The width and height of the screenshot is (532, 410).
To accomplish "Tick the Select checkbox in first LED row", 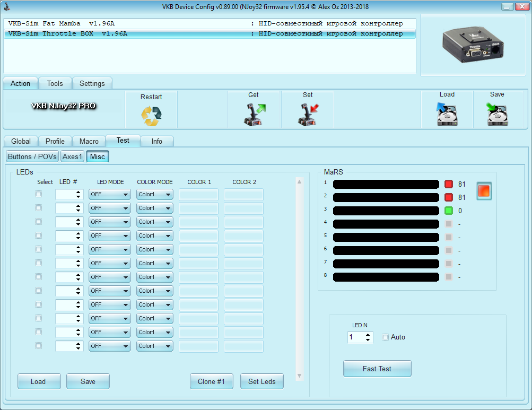I will [38, 194].
